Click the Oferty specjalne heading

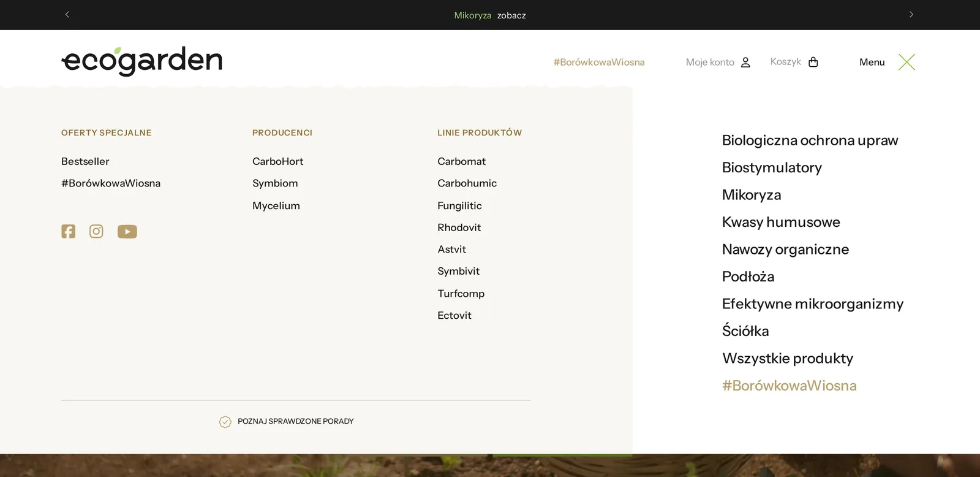click(107, 132)
